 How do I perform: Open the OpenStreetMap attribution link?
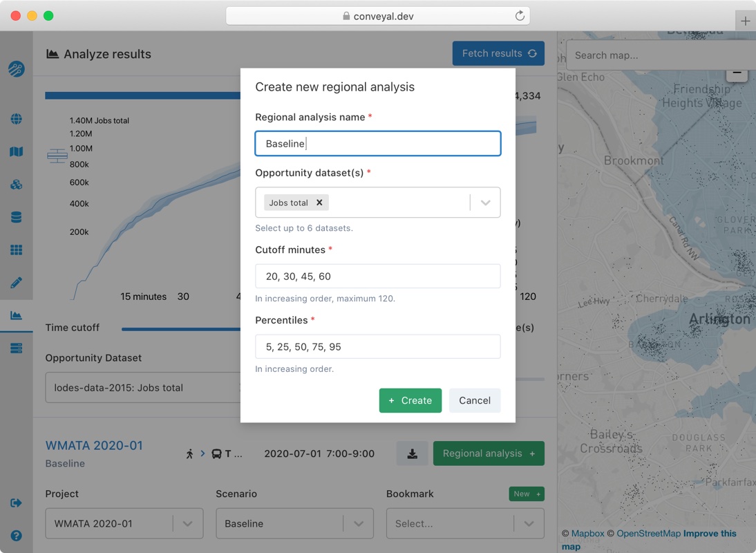tap(648, 534)
